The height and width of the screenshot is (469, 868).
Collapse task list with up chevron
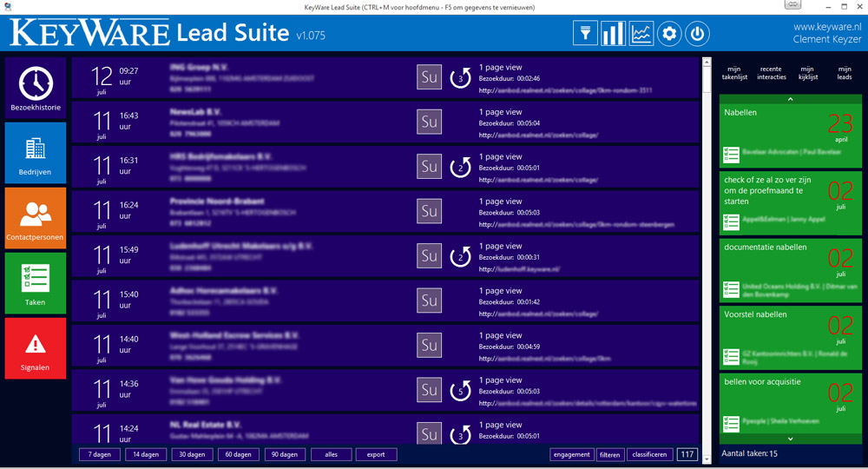click(791, 99)
